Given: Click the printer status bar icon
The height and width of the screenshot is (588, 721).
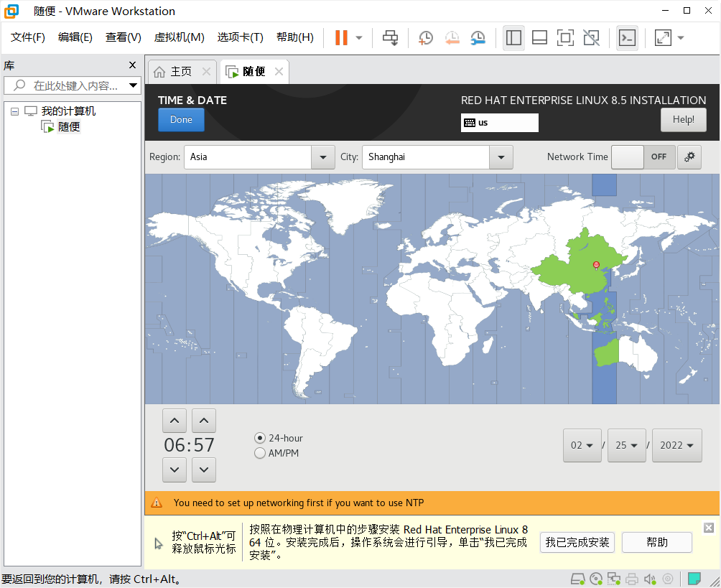Looking at the screenshot, I should tap(632, 579).
